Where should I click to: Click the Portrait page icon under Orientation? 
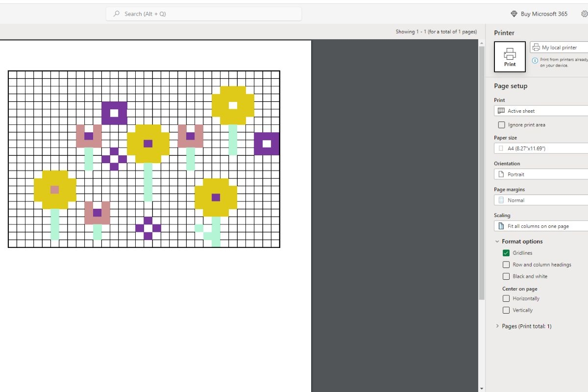point(500,174)
